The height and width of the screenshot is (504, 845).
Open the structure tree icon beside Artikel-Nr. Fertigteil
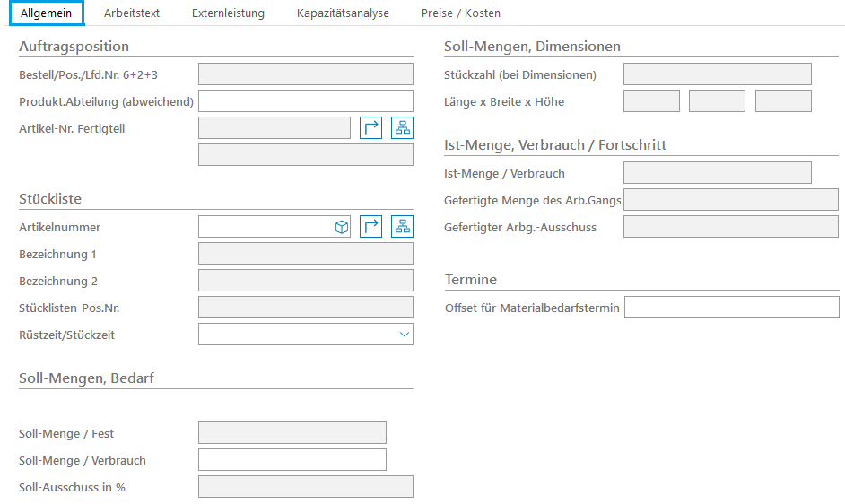pyautogui.click(x=402, y=128)
